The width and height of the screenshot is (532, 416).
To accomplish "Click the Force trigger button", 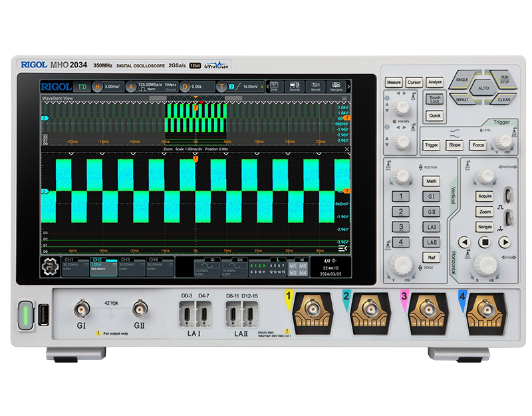I will [478, 145].
